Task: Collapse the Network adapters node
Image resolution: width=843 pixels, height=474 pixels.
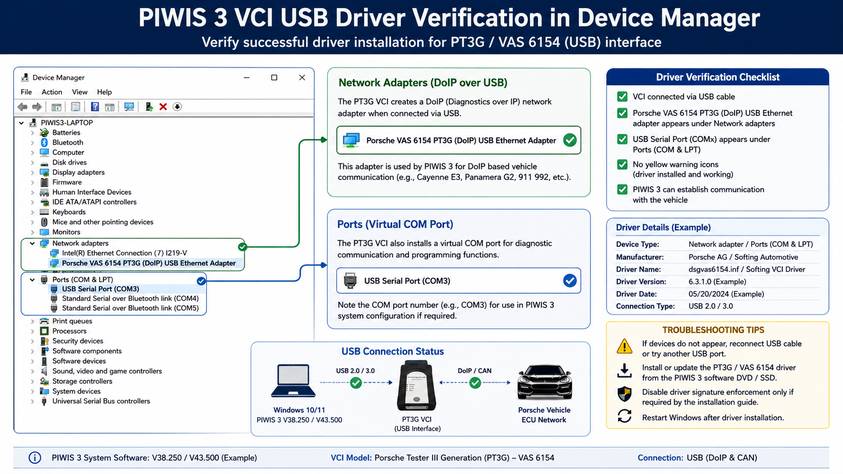Action: [x=32, y=243]
